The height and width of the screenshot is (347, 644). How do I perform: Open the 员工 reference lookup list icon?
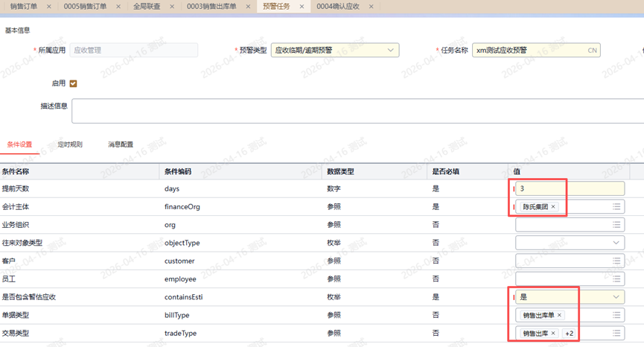point(616,279)
